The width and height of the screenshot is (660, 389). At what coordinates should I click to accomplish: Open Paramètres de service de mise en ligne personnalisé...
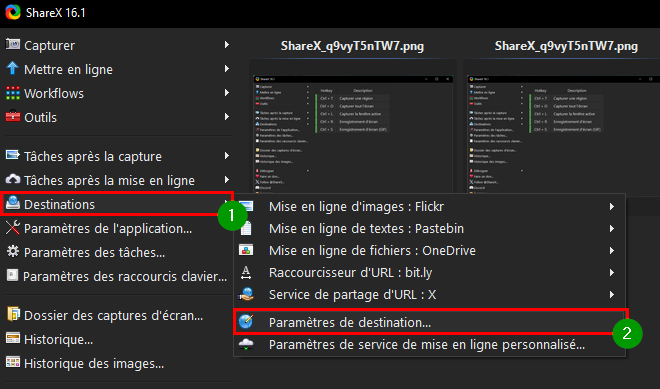click(429, 345)
